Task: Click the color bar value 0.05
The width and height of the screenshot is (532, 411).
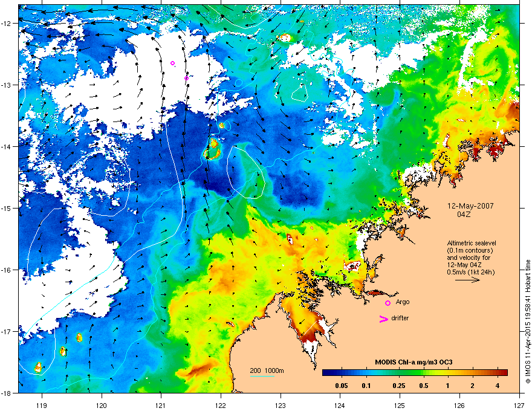Action: [x=342, y=386]
